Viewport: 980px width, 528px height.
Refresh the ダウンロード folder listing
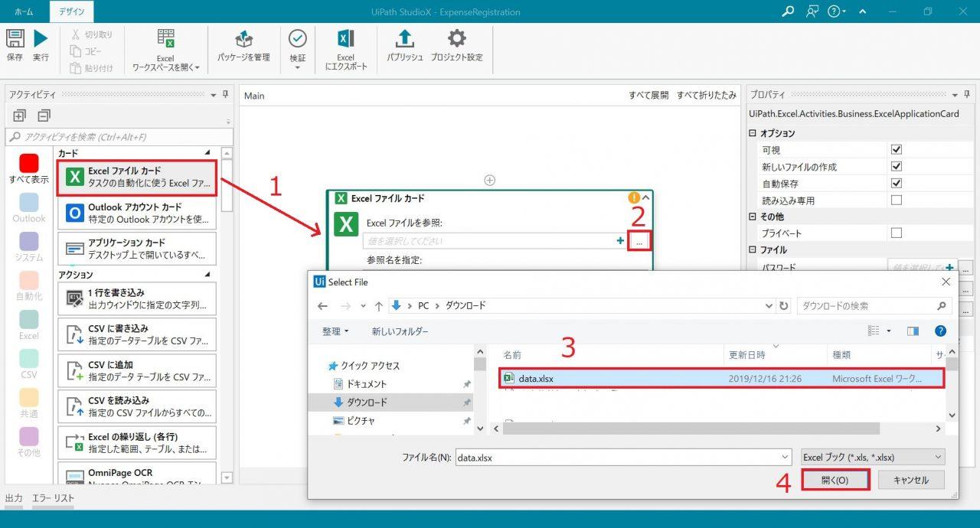[784, 306]
